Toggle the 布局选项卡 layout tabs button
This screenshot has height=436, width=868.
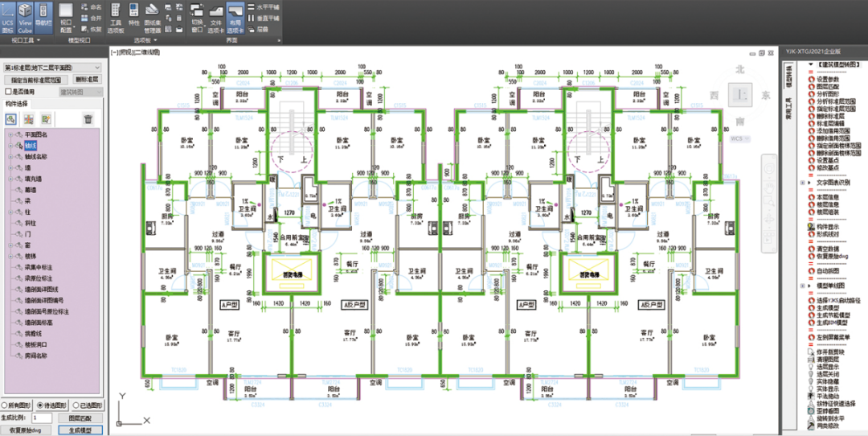pyautogui.click(x=235, y=19)
